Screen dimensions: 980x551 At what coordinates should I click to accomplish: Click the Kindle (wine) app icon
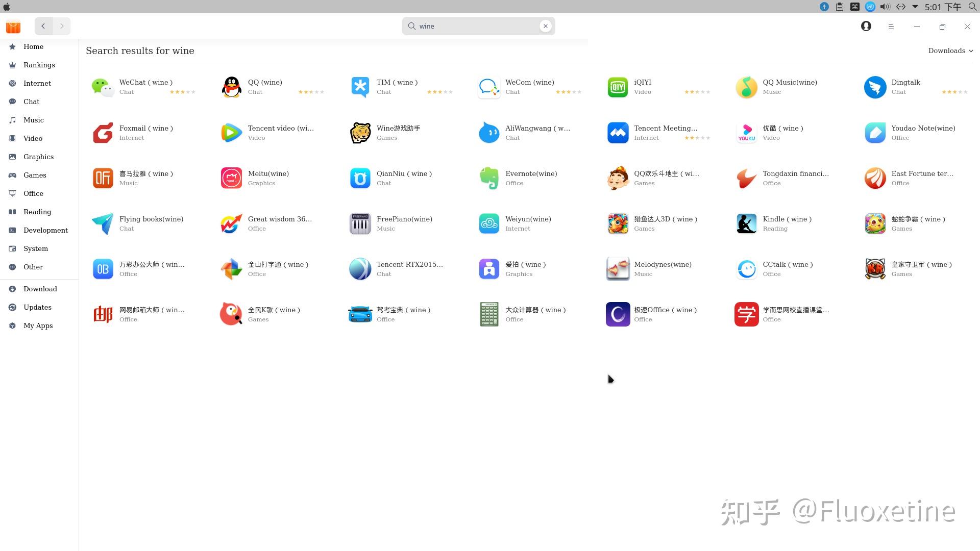746,223
